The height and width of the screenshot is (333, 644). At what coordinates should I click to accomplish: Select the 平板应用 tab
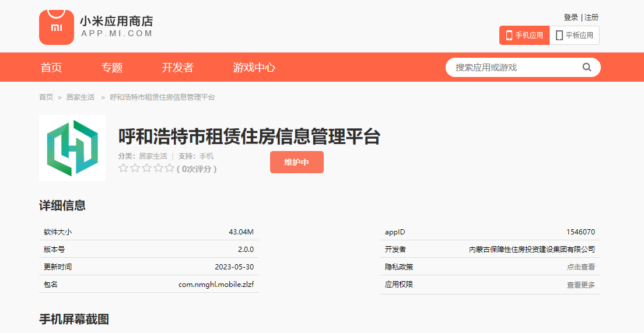pos(575,36)
